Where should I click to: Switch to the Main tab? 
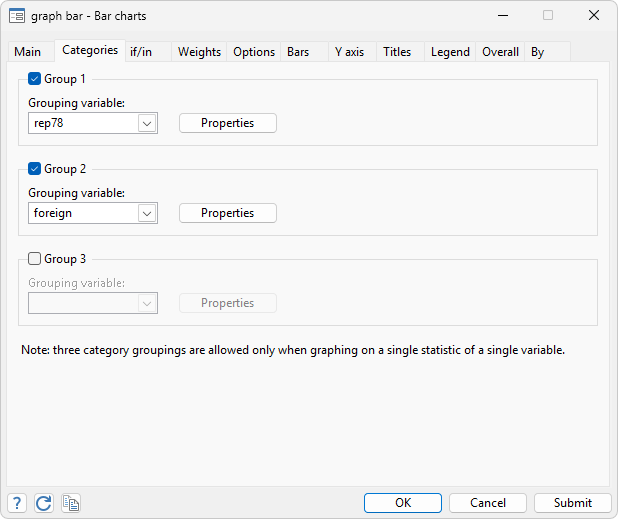[x=28, y=52]
